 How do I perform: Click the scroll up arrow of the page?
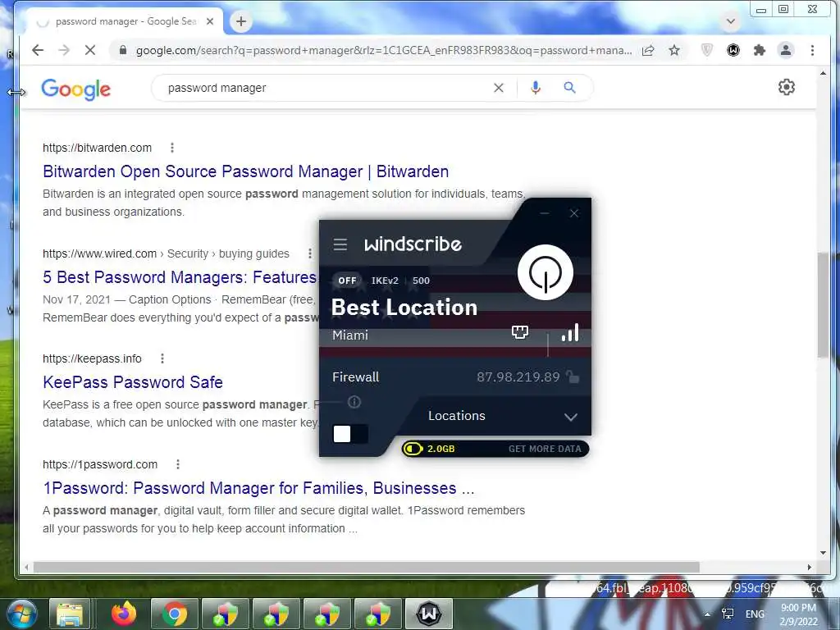click(824, 73)
